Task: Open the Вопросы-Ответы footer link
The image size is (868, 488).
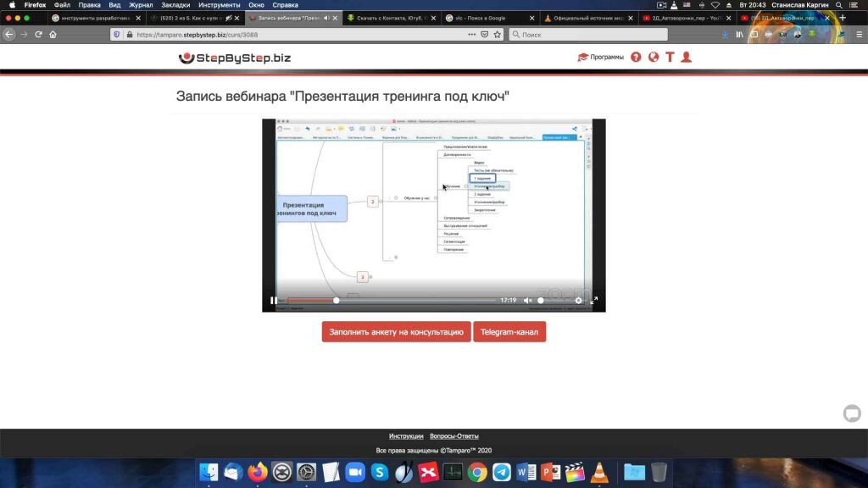Action: click(x=454, y=436)
